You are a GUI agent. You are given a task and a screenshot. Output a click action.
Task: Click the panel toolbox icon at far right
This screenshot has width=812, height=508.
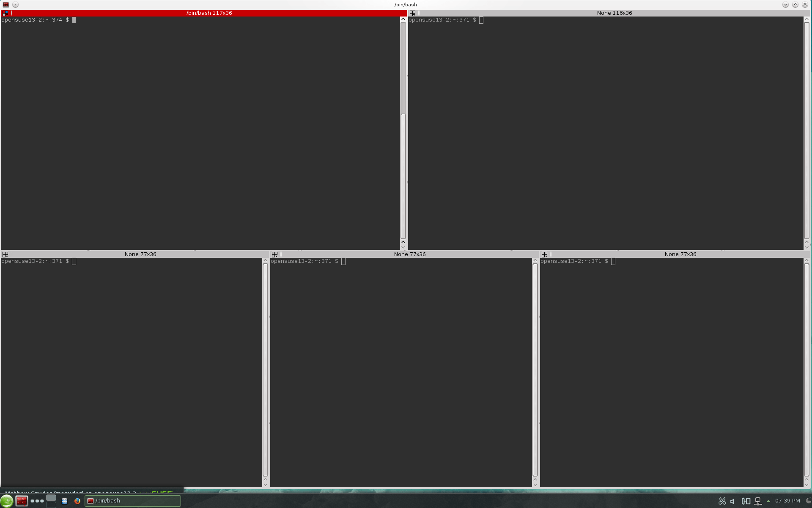[808, 501]
